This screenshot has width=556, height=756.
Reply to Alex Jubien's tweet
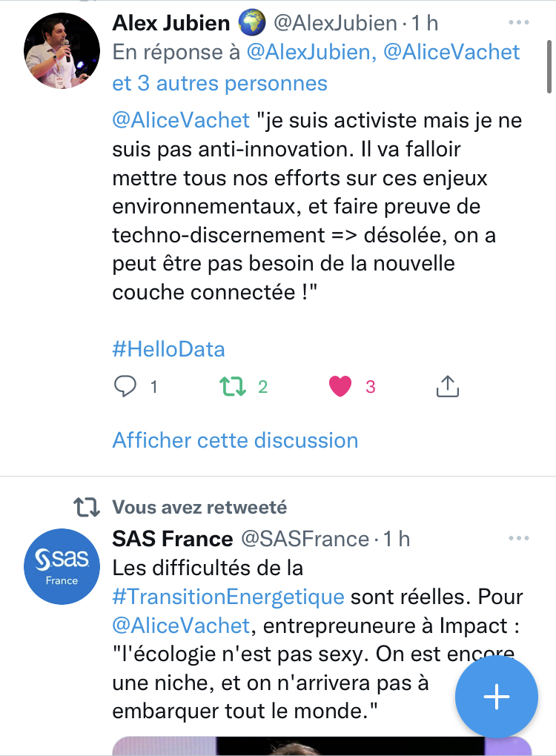pyautogui.click(x=127, y=386)
